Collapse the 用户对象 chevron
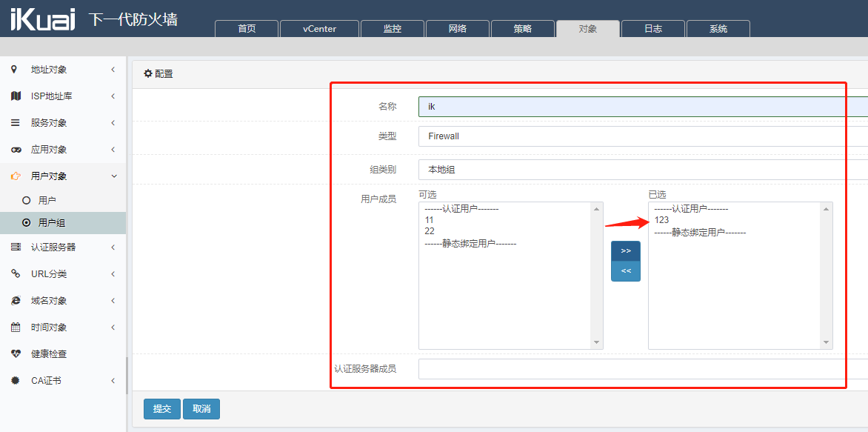Image resolution: width=868 pixels, height=432 pixels. tap(114, 176)
